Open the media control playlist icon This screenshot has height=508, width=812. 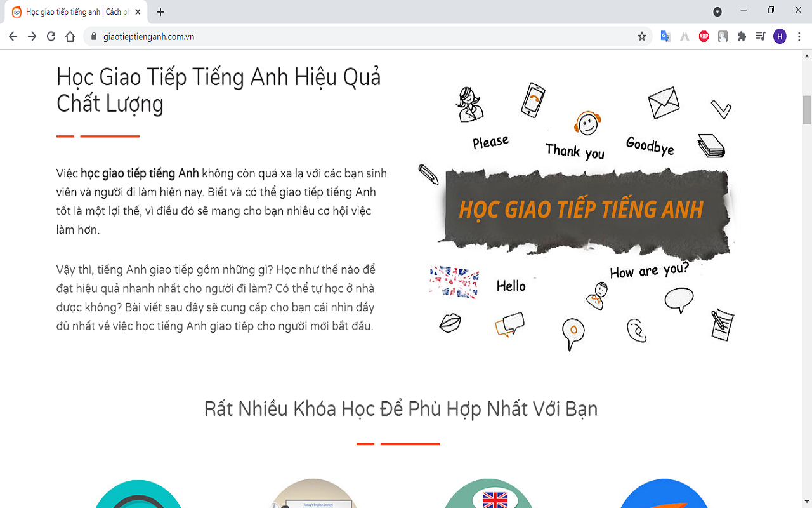761,37
